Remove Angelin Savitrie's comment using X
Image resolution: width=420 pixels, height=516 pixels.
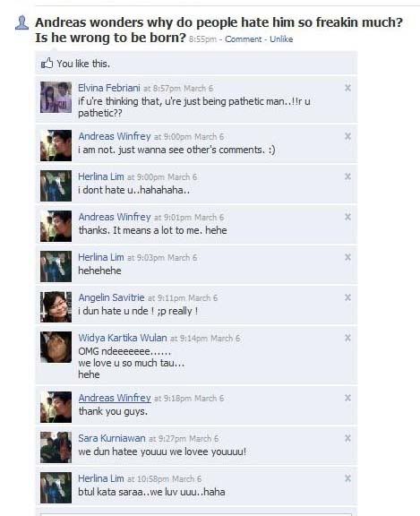coord(347,297)
